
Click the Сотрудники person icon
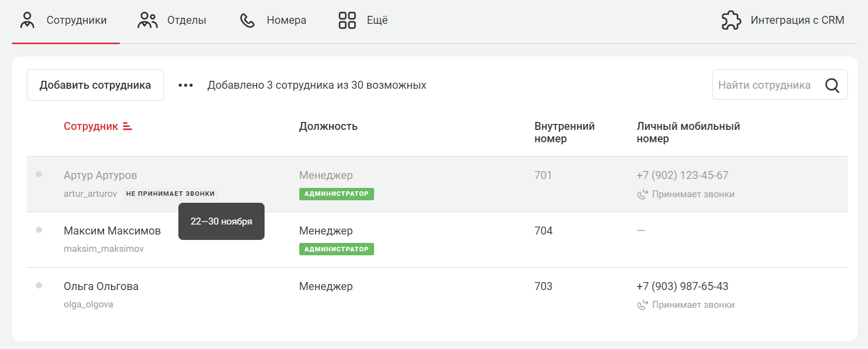[27, 20]
